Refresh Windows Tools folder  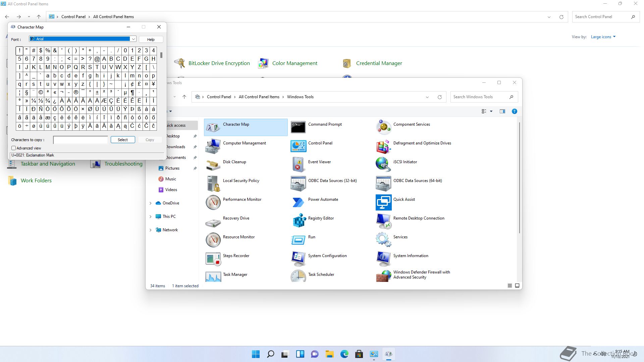[x=439, y=97]
